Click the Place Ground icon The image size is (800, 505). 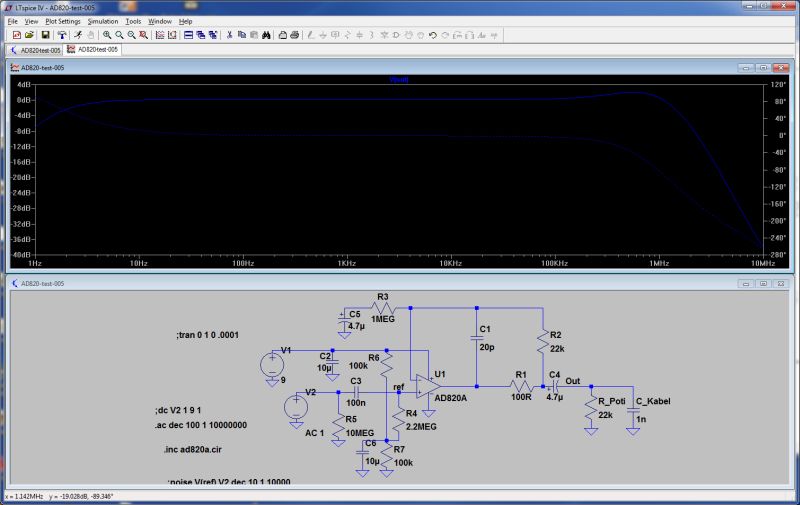point(323,35)
